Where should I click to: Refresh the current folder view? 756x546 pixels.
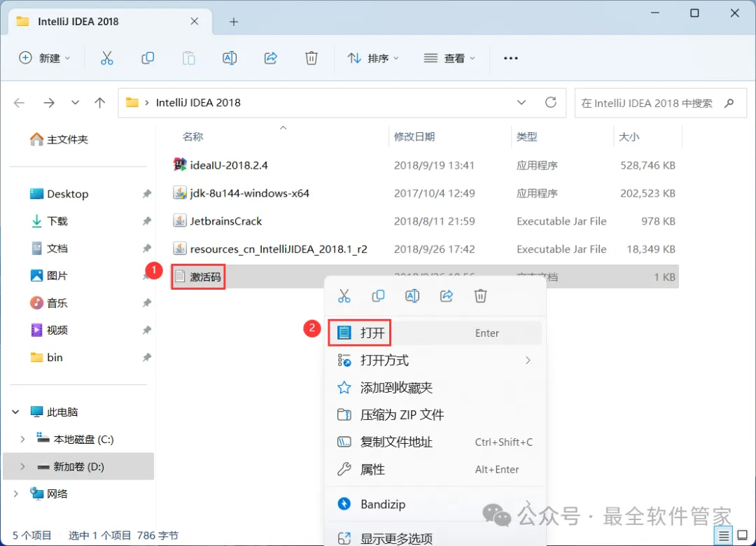pos(551,102)
